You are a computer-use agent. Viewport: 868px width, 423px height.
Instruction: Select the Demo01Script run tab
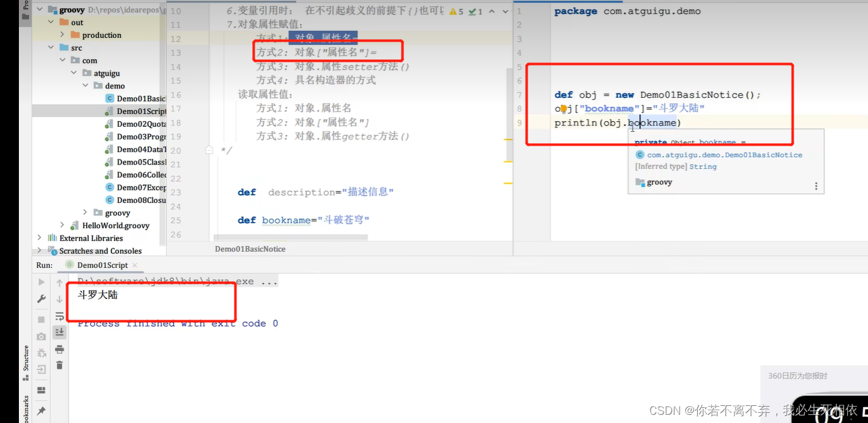[x=102, y=265]
